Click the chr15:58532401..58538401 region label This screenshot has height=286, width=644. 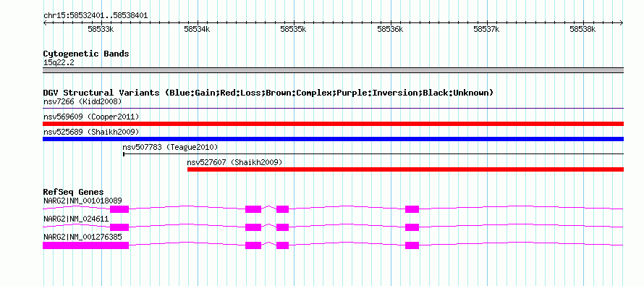click(96, 16)
